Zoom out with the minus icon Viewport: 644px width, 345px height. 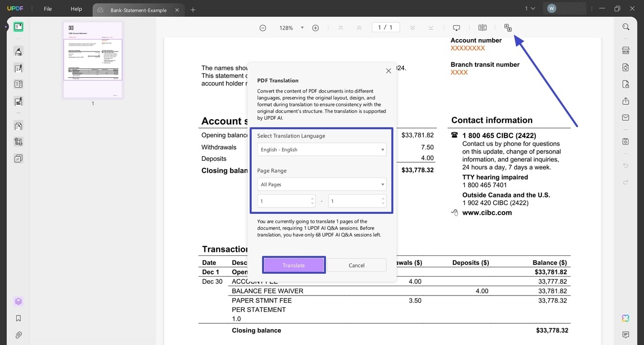click(x=263, y=28)
